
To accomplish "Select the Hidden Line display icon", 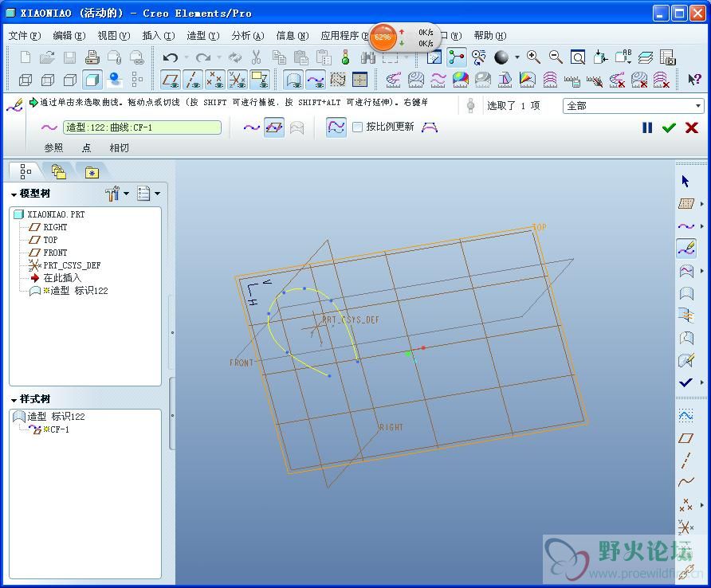I will coord(48,80).
